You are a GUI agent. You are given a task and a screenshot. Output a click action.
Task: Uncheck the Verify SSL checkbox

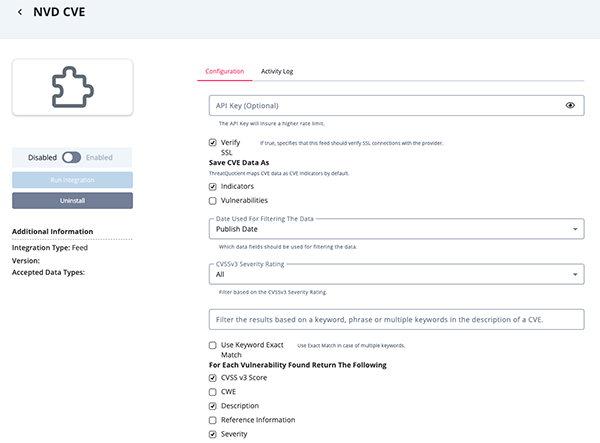(212, 143)
